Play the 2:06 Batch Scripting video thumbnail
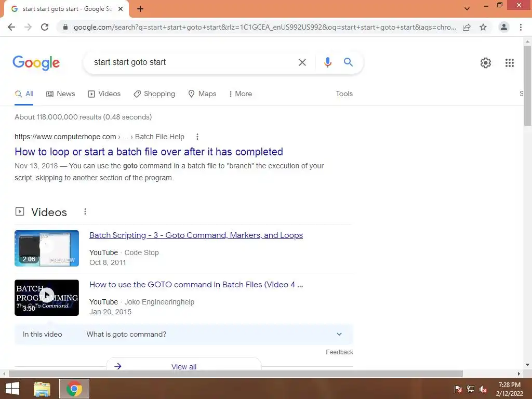 [x=47, y=248]
